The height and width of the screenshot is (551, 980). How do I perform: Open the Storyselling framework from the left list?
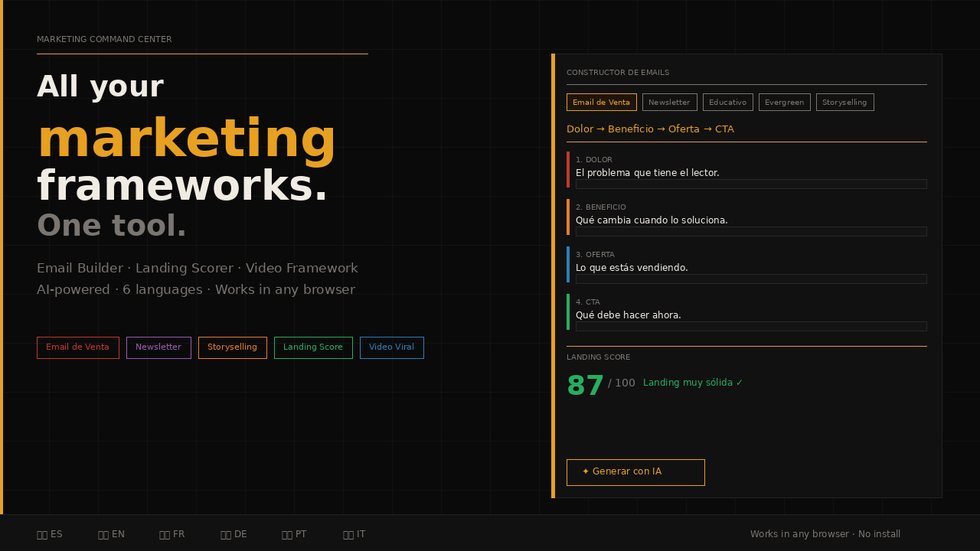tap(232, 347)
